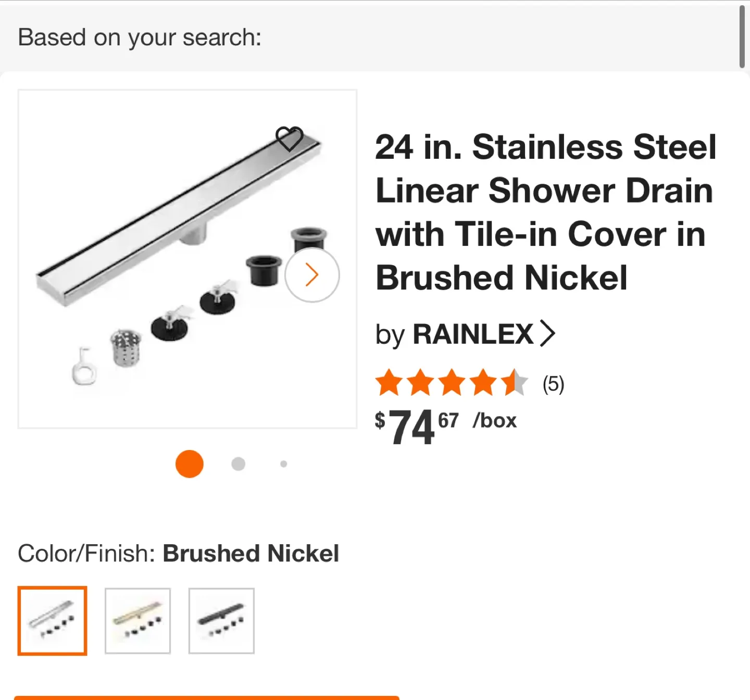The height and width of the screenshot is (700, 750).
Task: Save item with the heart favorite icon
Action: click(x=289, y=139)
